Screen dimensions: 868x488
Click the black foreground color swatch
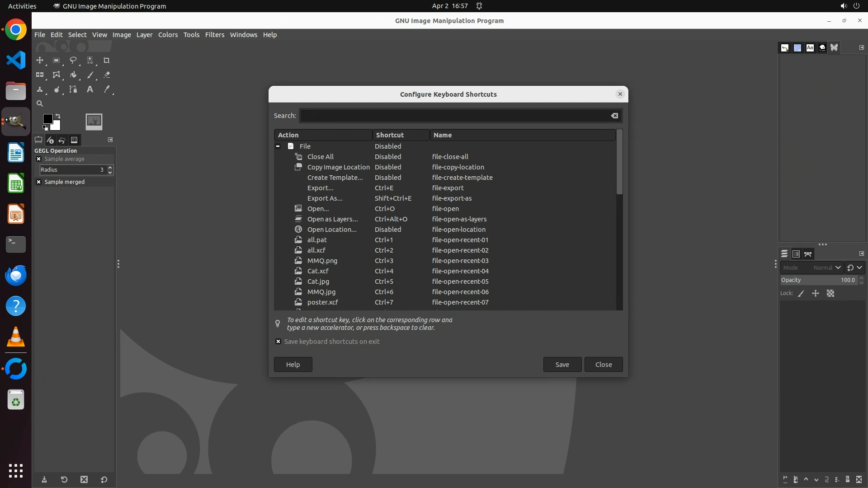(x=47, y=118)
